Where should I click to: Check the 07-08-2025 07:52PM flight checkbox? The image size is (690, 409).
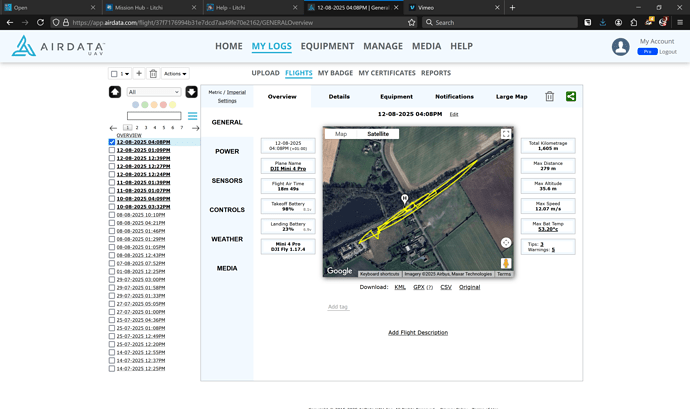(x=112, y=263)
